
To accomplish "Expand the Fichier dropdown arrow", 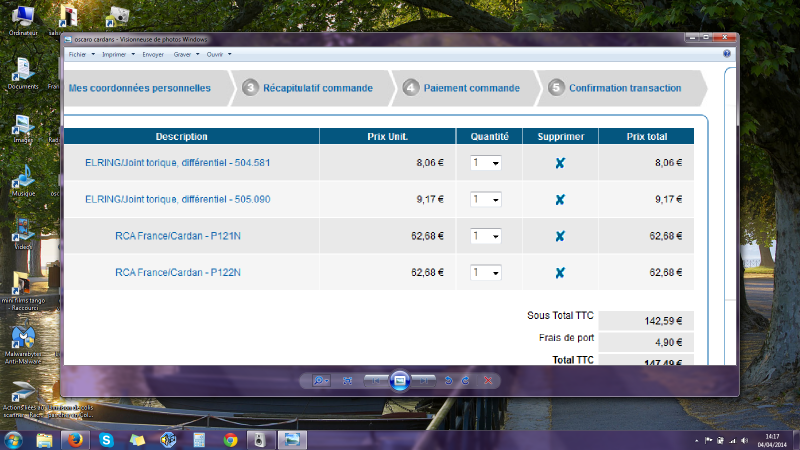I will (93, 55).
